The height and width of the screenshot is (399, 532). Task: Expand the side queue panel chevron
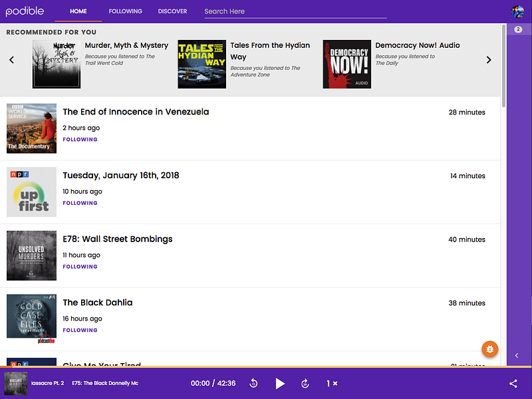(x=517, y=356)
